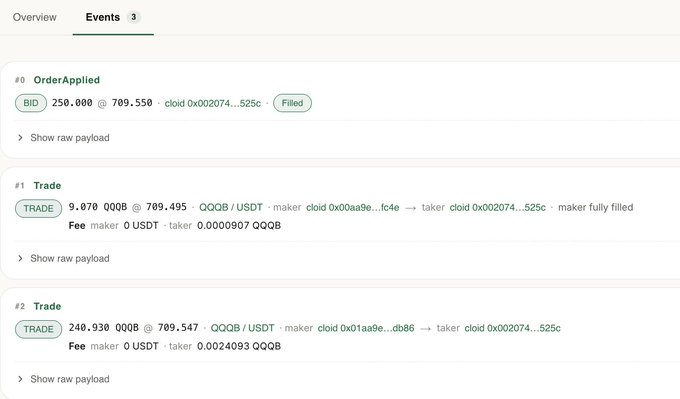The height and width of the screenshot is (399, 680).
Task: Click the TRADE badge of event #2
Action: pos(39,329)
